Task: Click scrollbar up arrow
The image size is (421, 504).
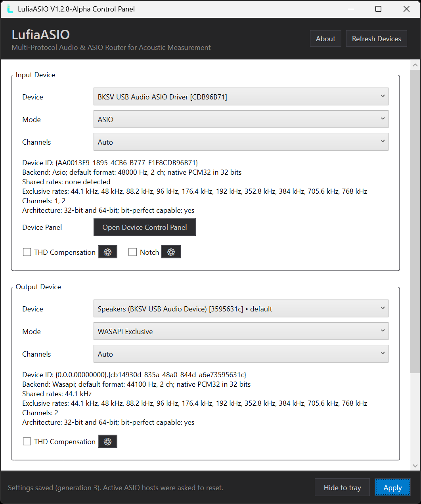Action: [415, 65]
